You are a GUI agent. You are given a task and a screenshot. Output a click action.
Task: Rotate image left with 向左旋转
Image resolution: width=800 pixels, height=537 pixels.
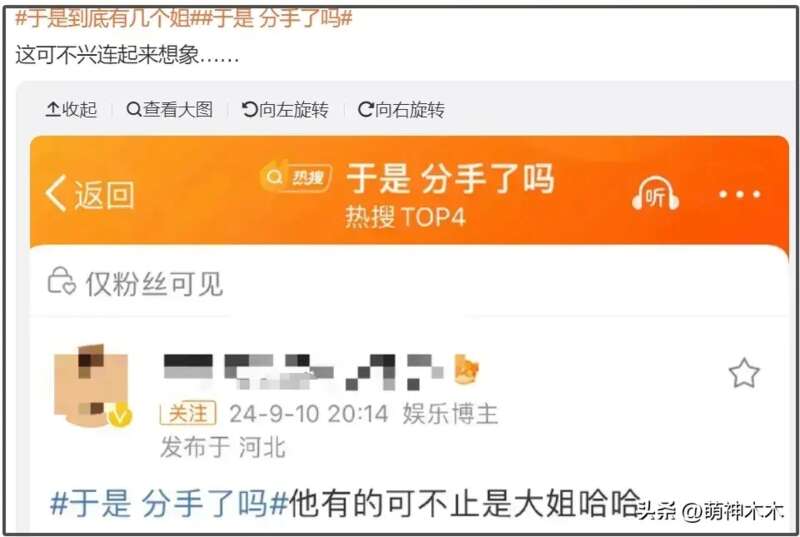(x=285, y=110)
